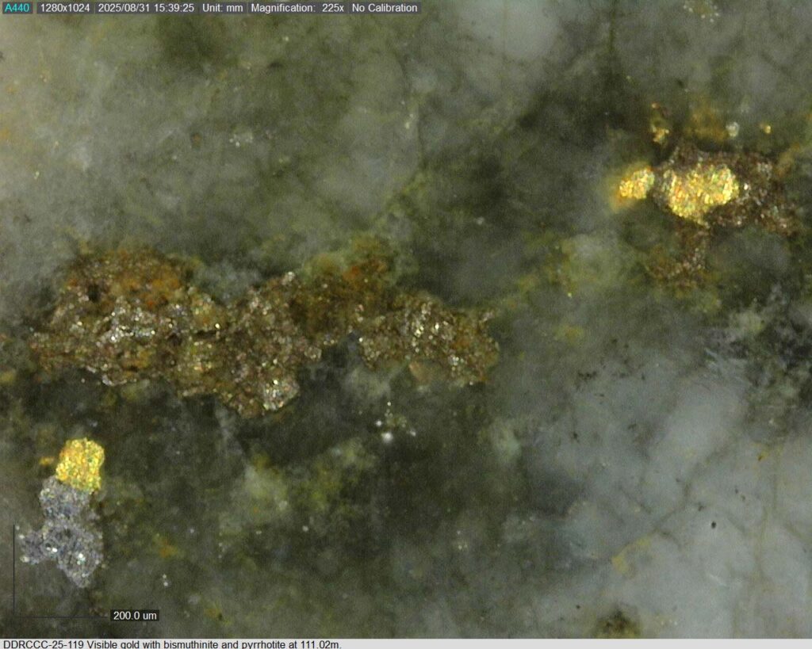Click the horizontal scale bar line
812x649 pixels.
click(59, 616)
